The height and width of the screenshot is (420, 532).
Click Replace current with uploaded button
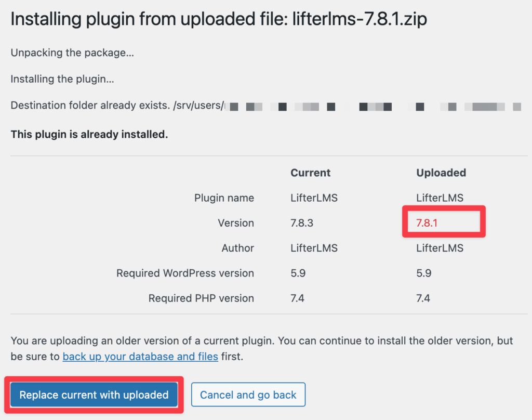(94, 395)
